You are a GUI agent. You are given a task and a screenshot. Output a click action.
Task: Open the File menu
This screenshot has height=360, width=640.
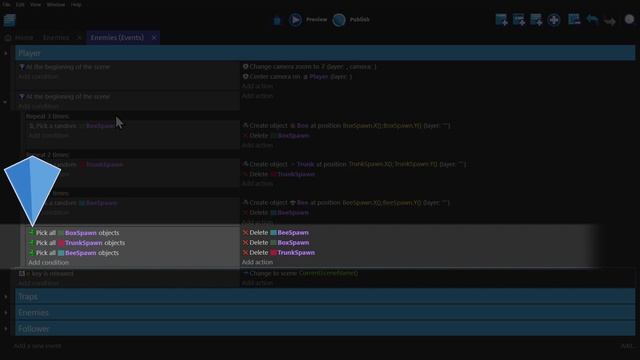coord(6,4)
